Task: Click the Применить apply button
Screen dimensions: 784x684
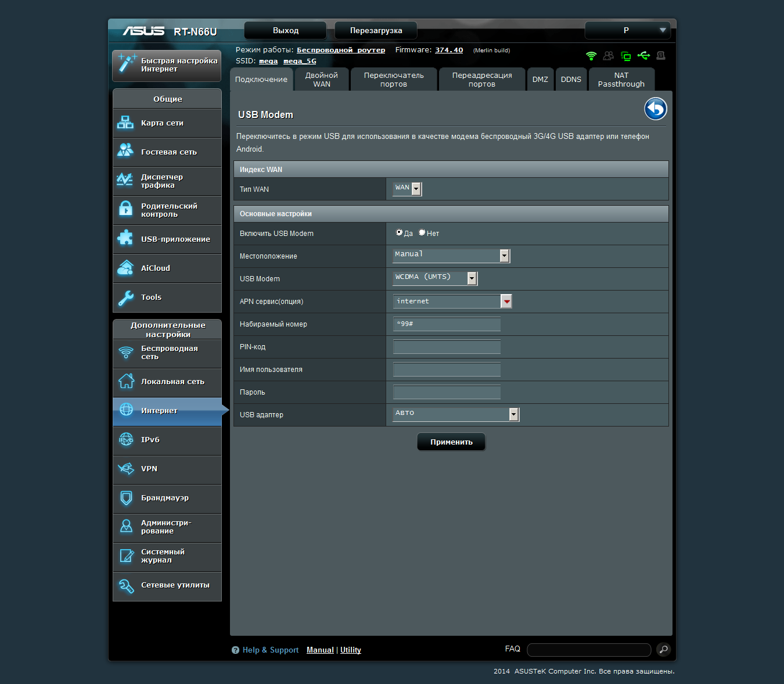Action: (451, 442)
